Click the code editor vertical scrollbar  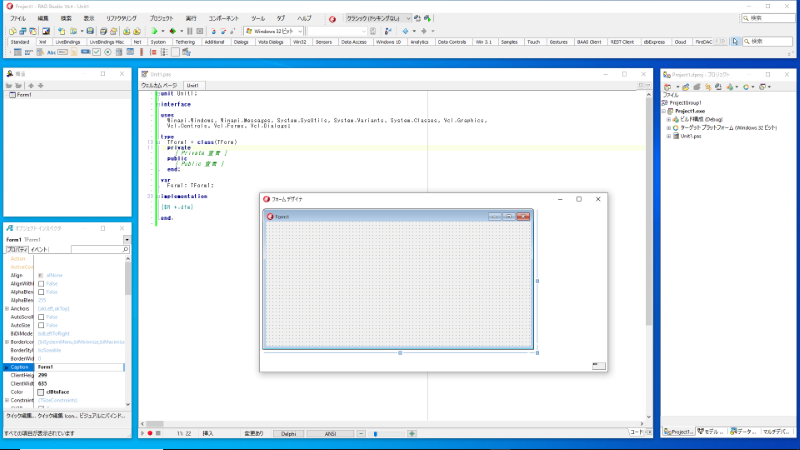648,255
